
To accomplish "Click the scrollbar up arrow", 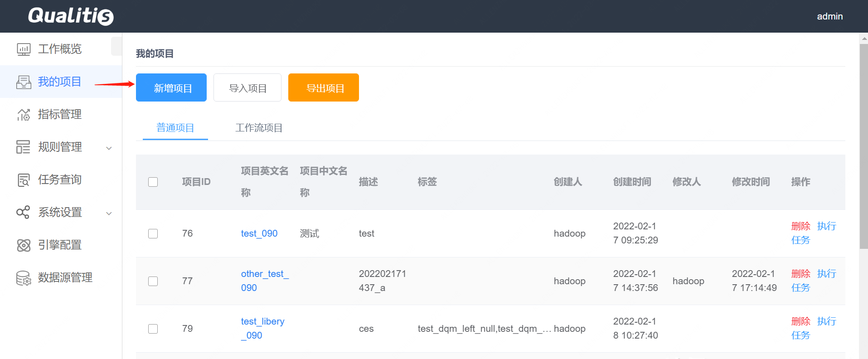I will [864, 39].
